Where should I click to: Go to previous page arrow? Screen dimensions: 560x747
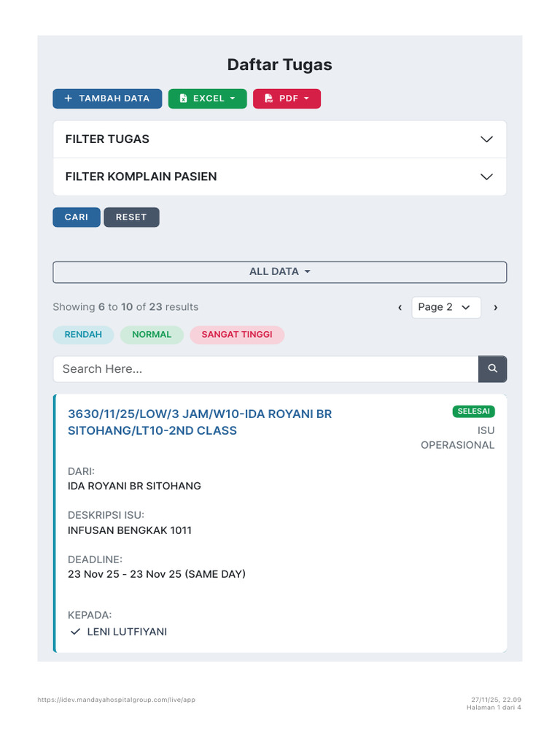point(400,307)
